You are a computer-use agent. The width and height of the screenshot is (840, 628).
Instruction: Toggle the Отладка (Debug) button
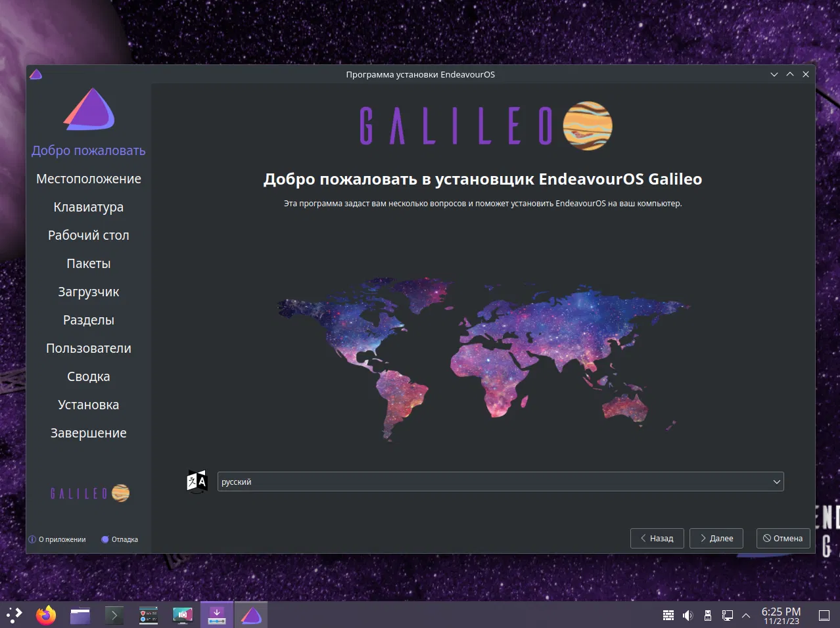coord(120,539)
